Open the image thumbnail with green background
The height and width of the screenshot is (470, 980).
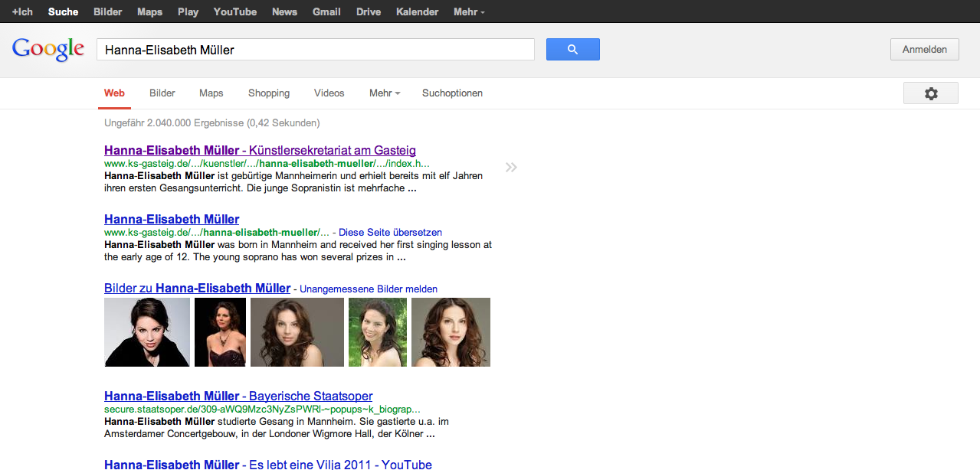377,332
